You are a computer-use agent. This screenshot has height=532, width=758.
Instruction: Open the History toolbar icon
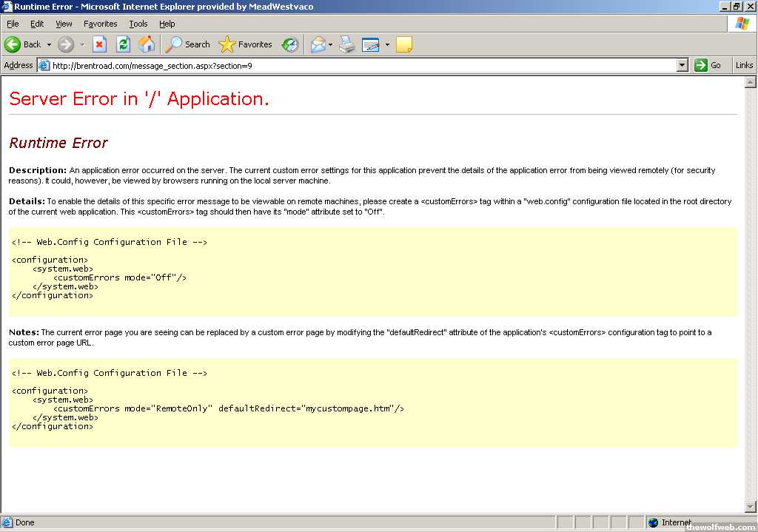pos(290,44)
